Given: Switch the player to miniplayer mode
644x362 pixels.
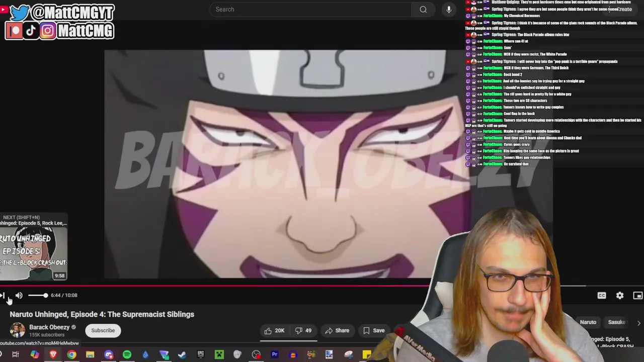Looking at the screenshot, I should coord(638,296).
